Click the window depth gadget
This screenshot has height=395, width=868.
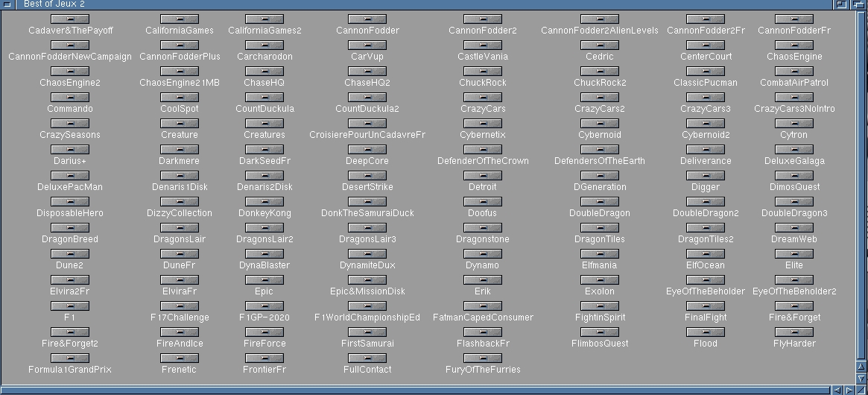point(858,4)
